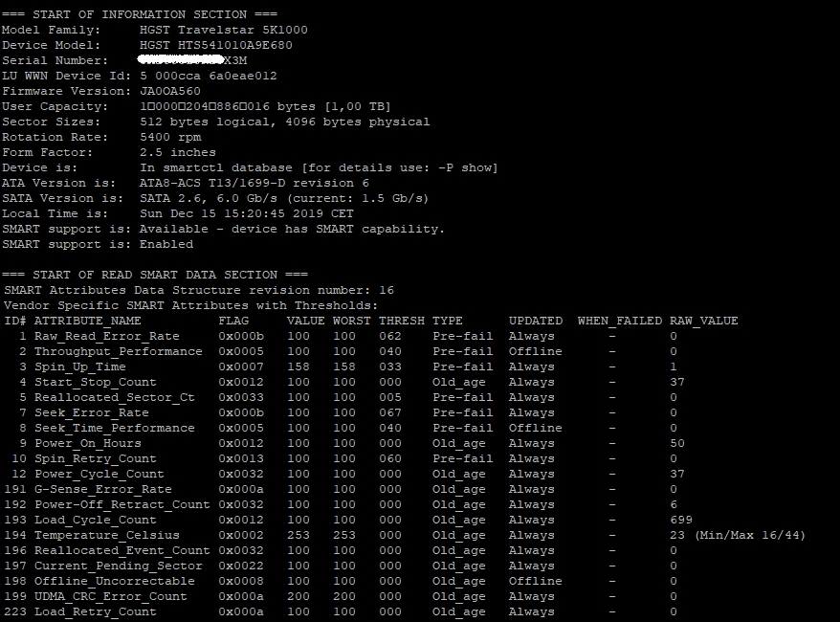Click temperature raw value '23 (Min/Max 16/44)'

[x=737, y=535]
